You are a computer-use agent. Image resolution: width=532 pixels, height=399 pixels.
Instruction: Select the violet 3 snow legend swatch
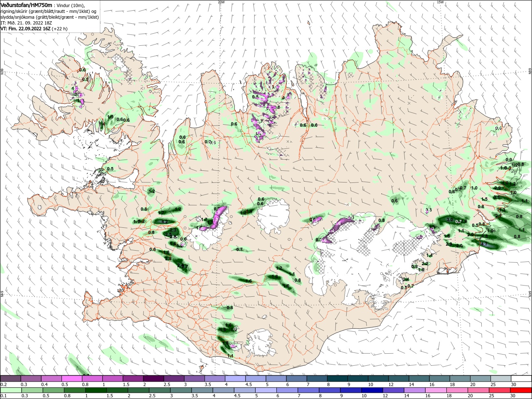pyautogui.click(x=194, y=379)
